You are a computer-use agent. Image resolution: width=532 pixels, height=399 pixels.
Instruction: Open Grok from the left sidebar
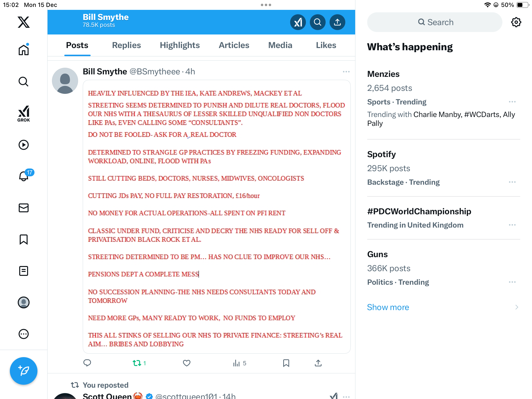click(x=24, y=114)
